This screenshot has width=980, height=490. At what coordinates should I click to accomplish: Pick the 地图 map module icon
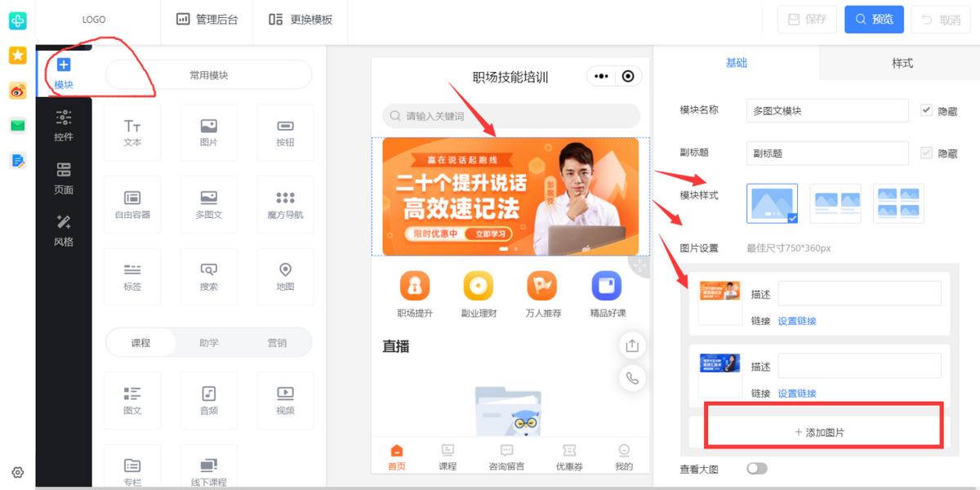(x=285, y=276)
